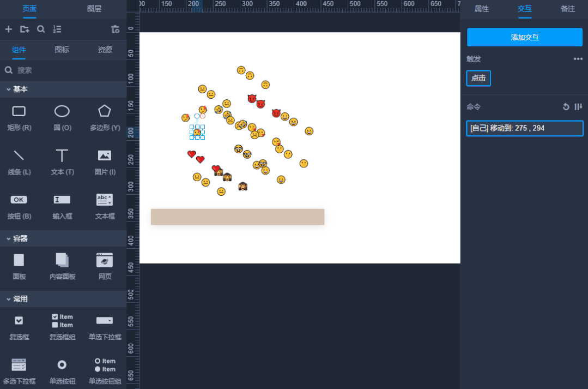
Task: Select the 点击 trigger button
Action: [x=478, y=78]
